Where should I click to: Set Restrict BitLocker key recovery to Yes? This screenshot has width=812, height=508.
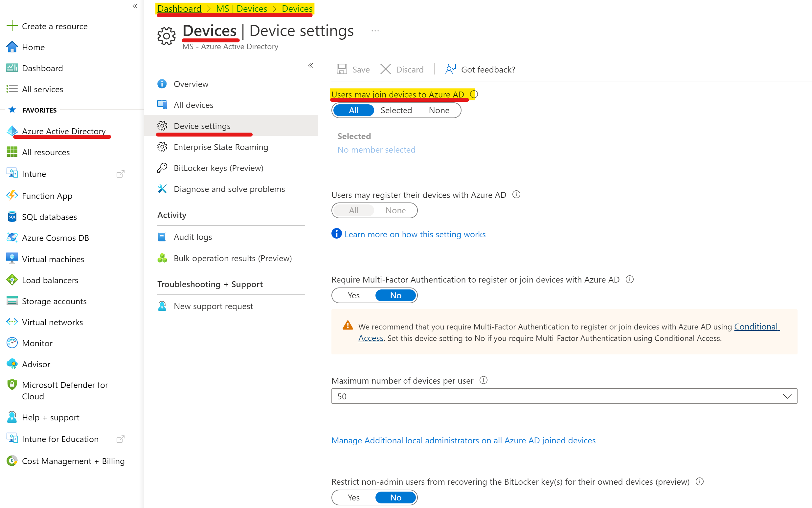[x=353, y=497]
